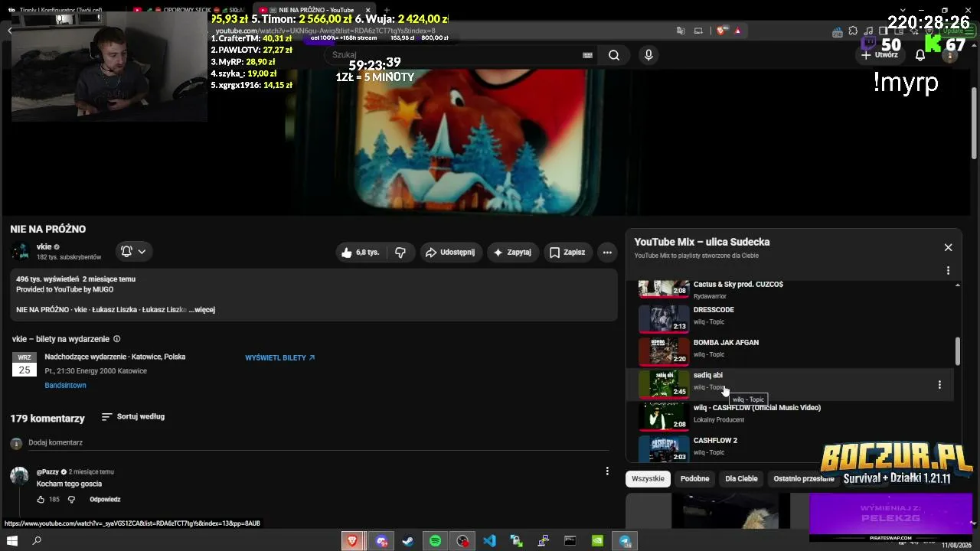Open Steam from taskbar

pos(408,541)
